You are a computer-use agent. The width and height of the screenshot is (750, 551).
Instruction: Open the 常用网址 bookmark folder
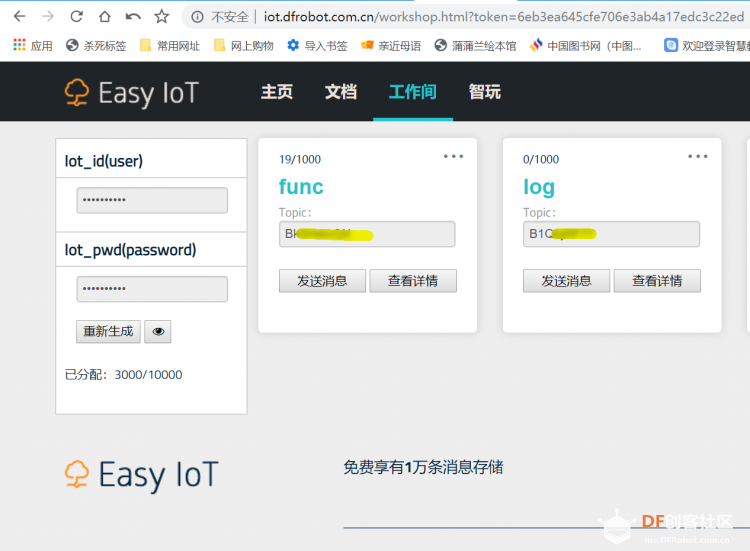[170, 45]
